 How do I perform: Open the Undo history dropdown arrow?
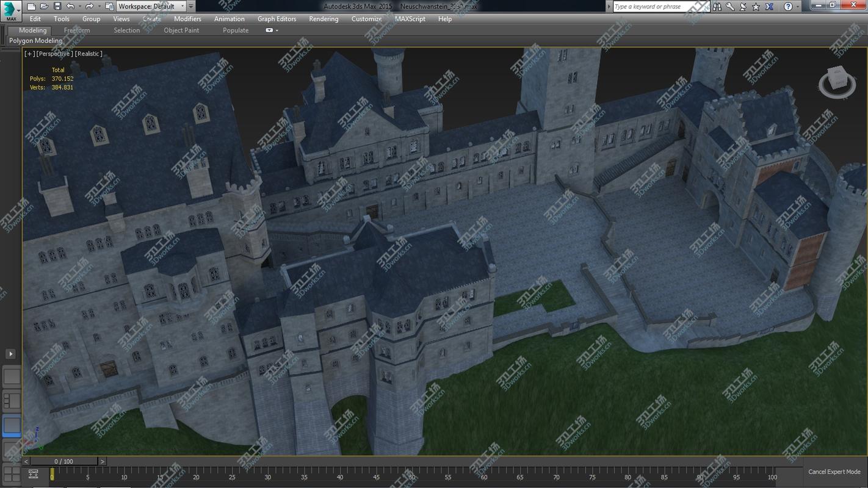coord(79,6)
